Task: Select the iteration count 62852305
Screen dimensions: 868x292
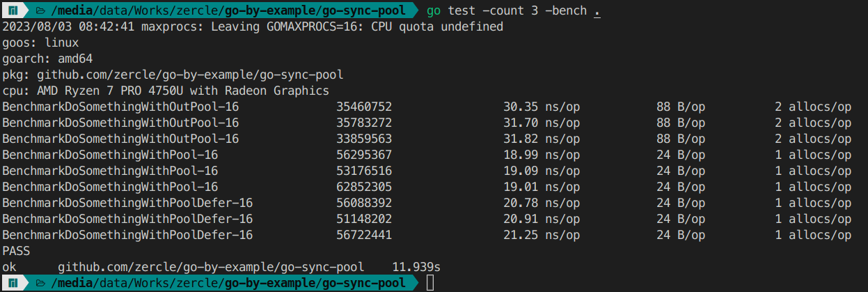Action: click(x=364, y=187)
